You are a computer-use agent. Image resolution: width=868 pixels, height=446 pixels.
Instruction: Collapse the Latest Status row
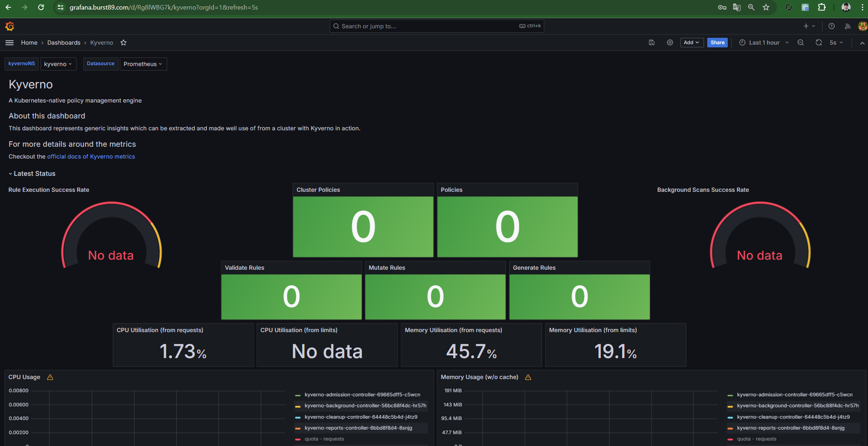32,174
